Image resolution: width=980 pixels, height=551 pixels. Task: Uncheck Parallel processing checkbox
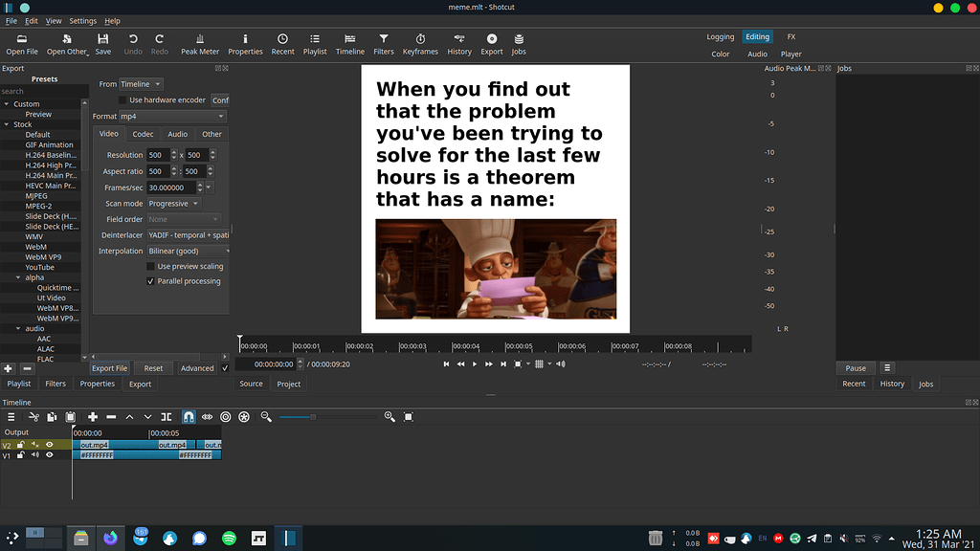pyautogui.click(x=150, y=281)
